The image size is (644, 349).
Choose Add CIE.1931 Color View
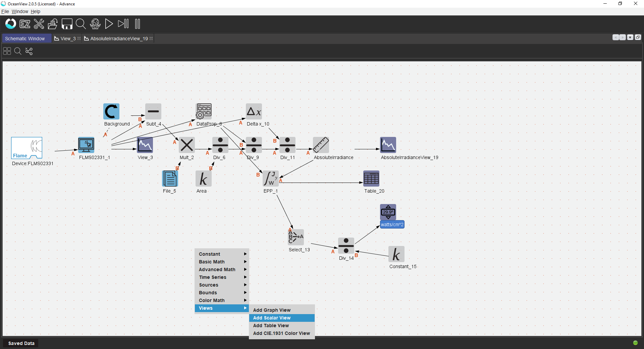click(x=281, y=333)
